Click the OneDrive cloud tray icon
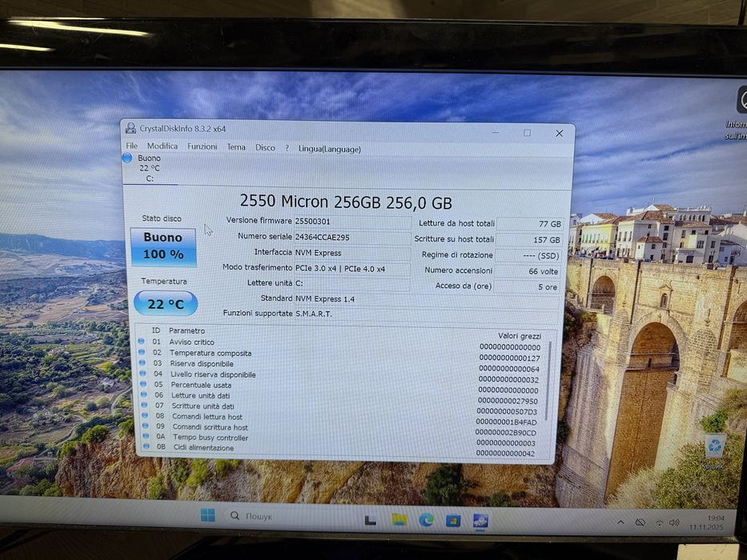Viewport: 747px width, 560px height. pos(641,522)
